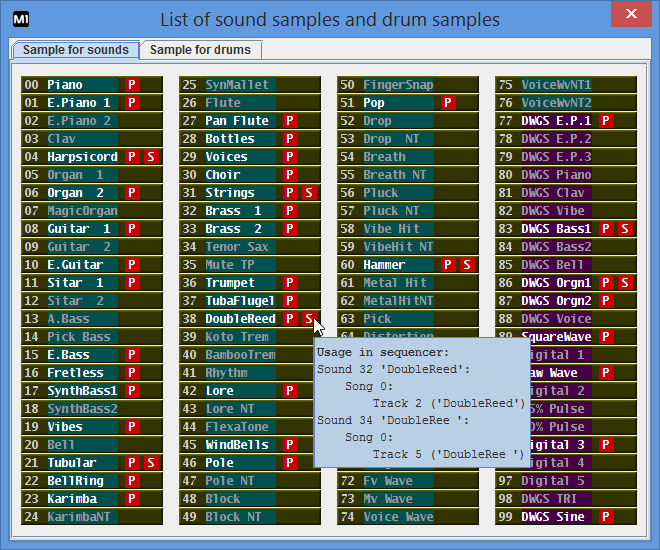
Task: Select the Sample for sounds tab
Action: click(76, 50)
